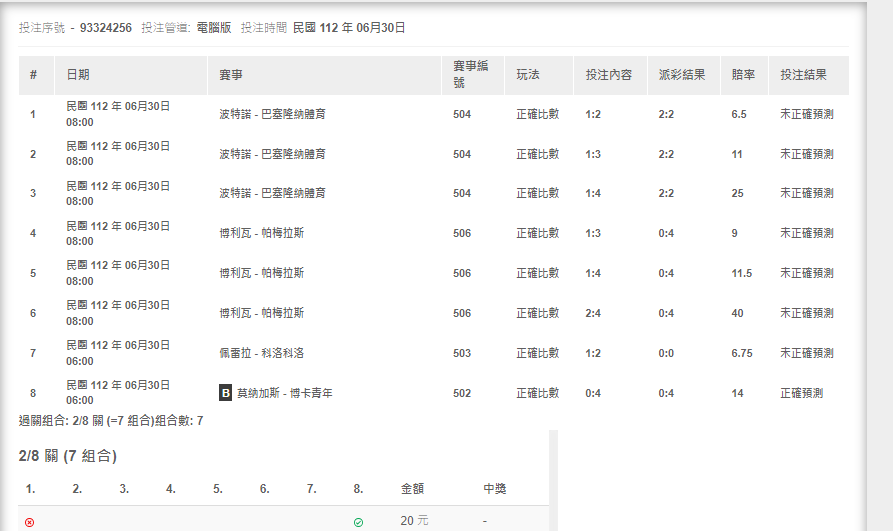Click the black B icon beside 莫納加斯
This screenshot has width=893, height=531.
(225, 393)
